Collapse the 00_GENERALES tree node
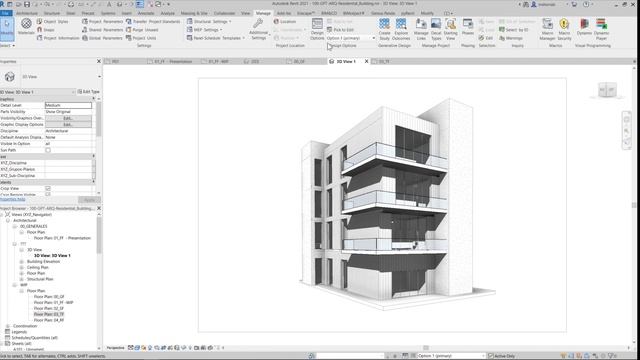 15,226
